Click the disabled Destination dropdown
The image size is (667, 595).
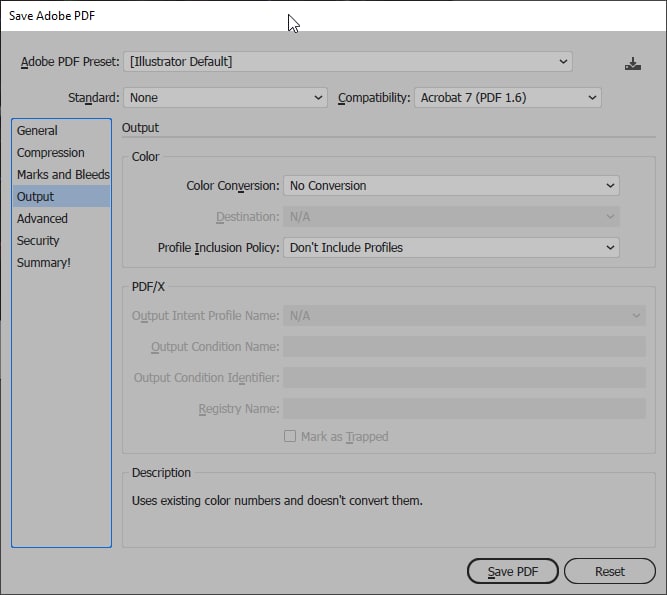[451, 217]
